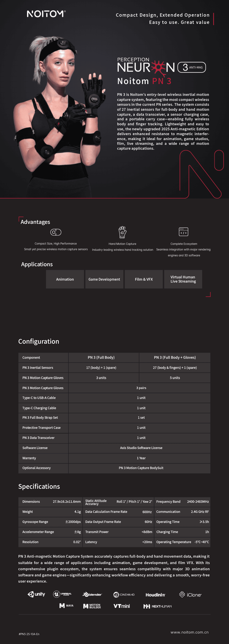This screenshot has height=644, width=229.
Task: Click the "PN 3 (Full Body + Gloves)" column header
Action: (175, 357)
